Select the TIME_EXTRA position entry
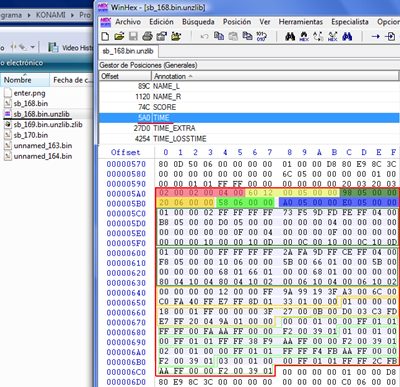 point(249,128)
